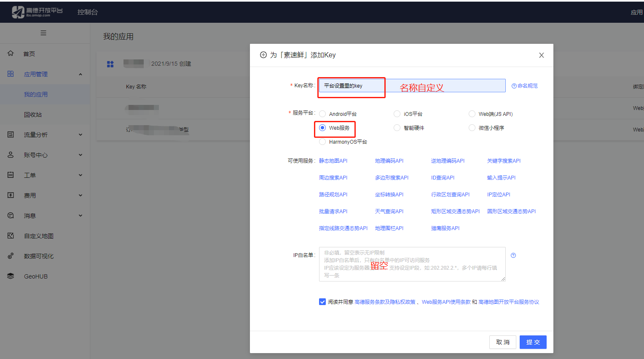This screenshot has height=359, width=644.
Task: Click the 工单 ticket icon
Action: [x=11, y=175]
